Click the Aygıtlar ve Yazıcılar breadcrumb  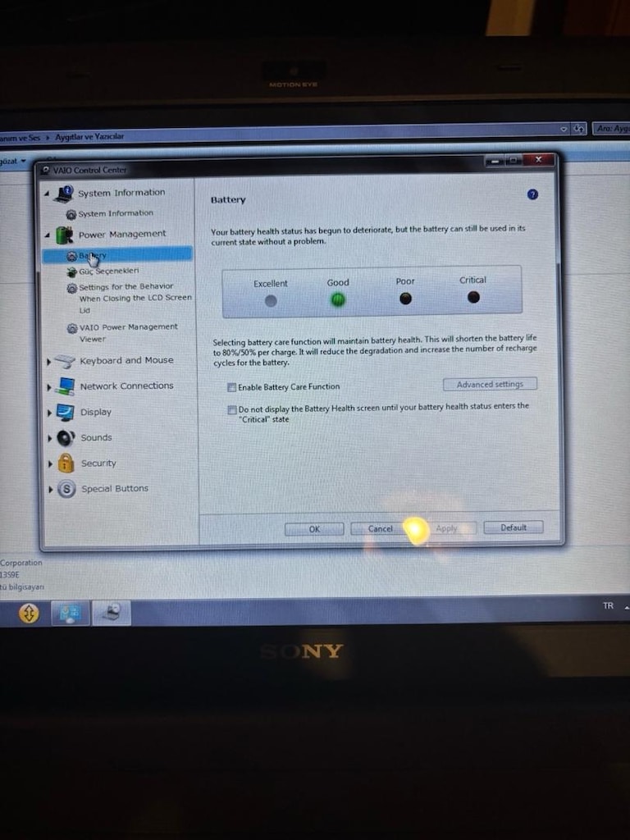(89, 137)
